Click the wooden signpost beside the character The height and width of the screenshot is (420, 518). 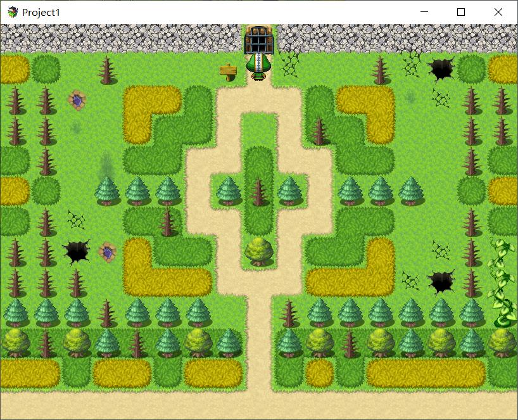click(x=228, y=72)
